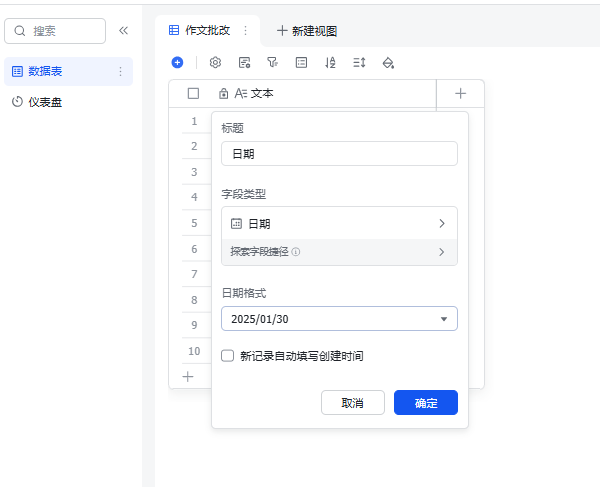Expand the 日期 field type selector
The height and width of the screenshot is (487, 600).
(339, 223)
